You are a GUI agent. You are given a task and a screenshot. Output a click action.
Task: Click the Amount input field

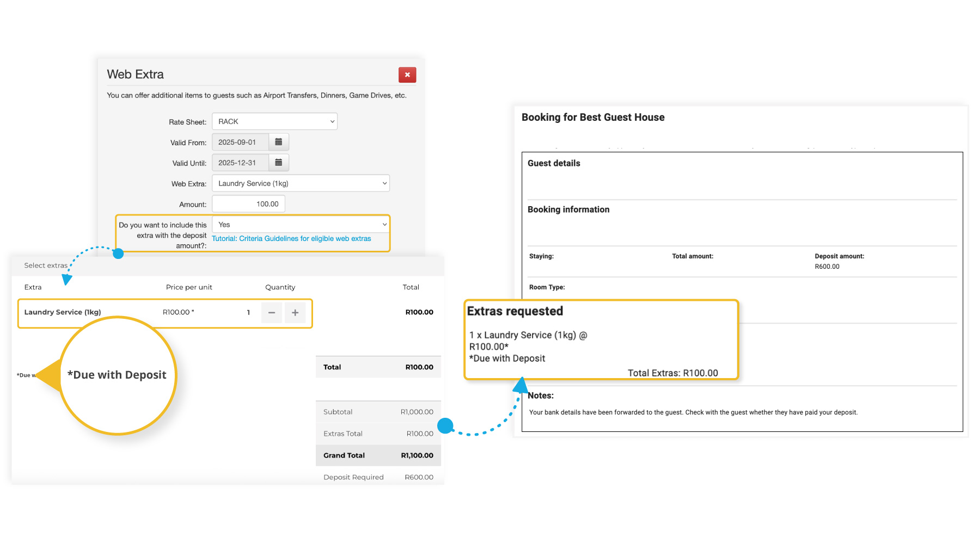[x=248, y=204]
